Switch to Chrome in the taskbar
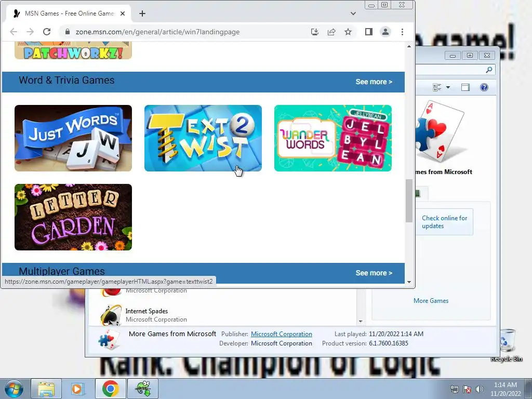This screenshot has width=532, height=399. (x=110, y=389)
